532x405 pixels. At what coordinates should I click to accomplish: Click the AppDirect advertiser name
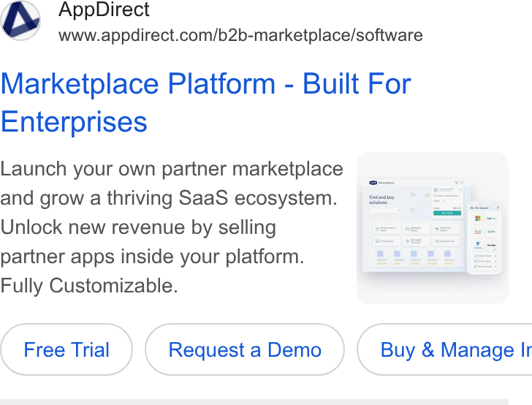104,10
